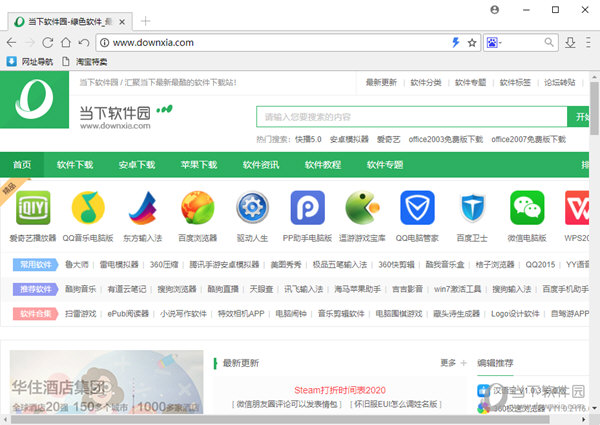Open 软件分类 top link
The height and width of the screenshot is (425, 600).
click(426, 82)
